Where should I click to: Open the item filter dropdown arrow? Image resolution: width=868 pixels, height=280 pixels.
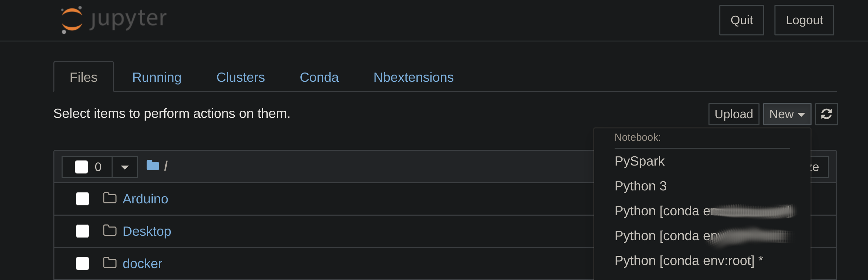tap(124, 167)
